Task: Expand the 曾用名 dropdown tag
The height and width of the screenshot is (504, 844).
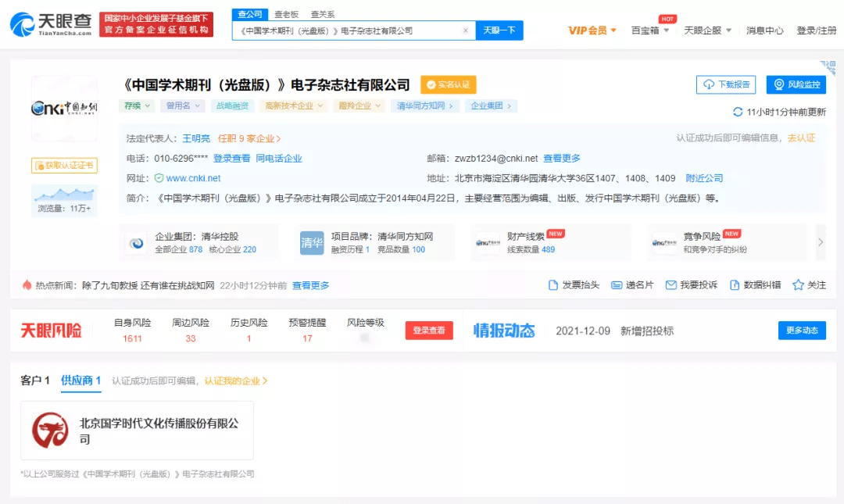Action: (x=182, y=105)
